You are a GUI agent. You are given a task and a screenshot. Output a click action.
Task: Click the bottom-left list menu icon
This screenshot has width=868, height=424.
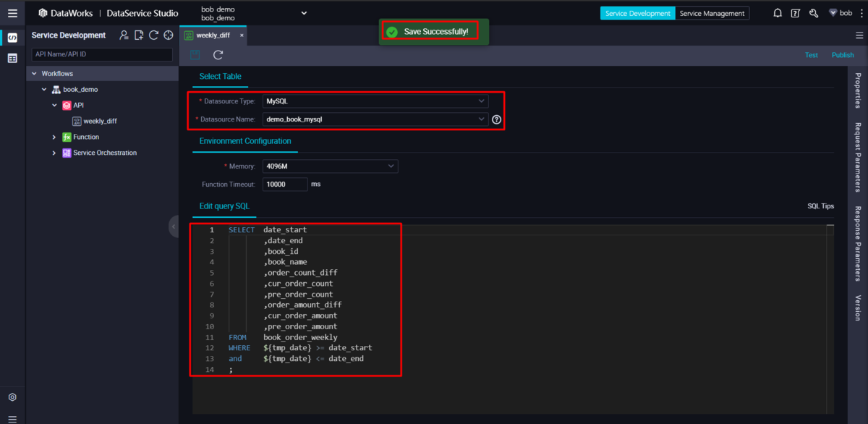12,418
